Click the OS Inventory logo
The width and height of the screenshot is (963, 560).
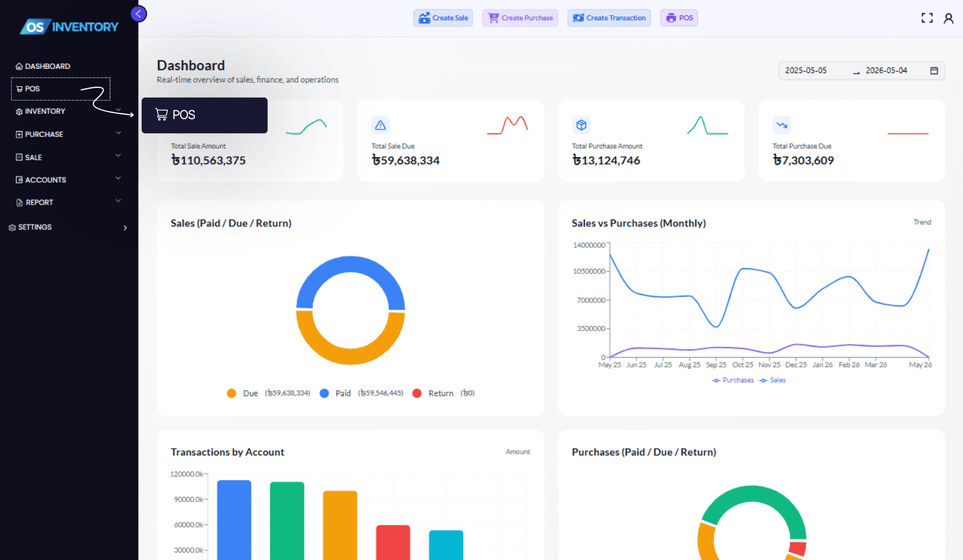(69, 27)
